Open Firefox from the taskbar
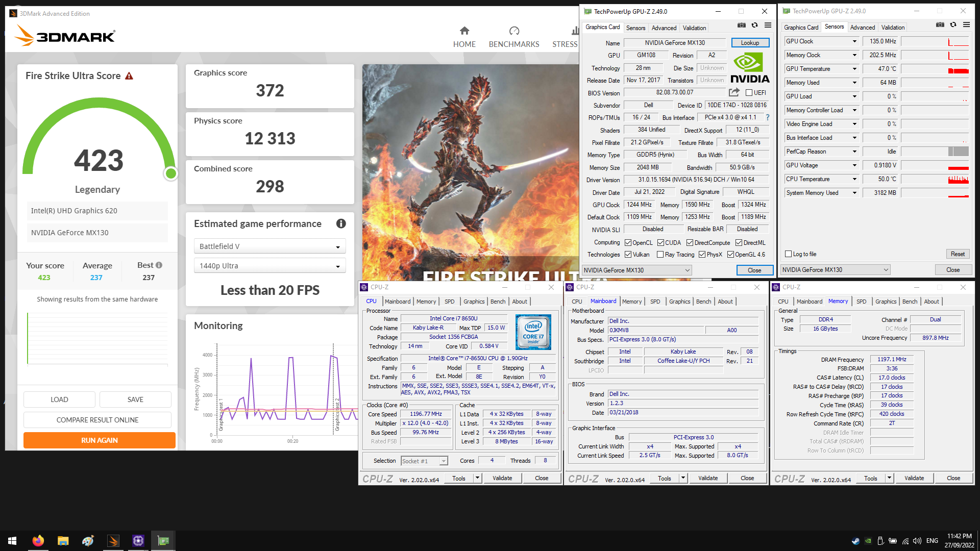The image size is (980, 551). (x=38, y=541)
